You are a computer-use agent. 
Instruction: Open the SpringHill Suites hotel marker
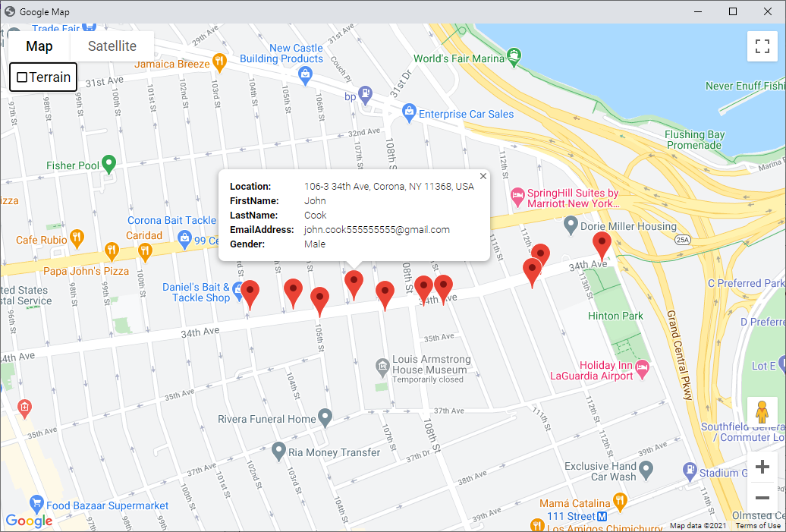[x=518, y=197]
